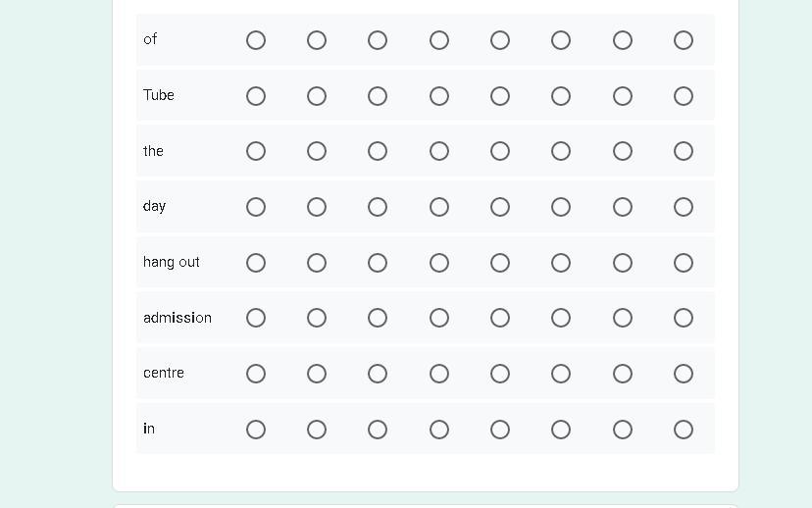Select the first radio button in the 'of' row
Image resolution: width=812 pixels, height=508 pixels.
tap(256, 40)
